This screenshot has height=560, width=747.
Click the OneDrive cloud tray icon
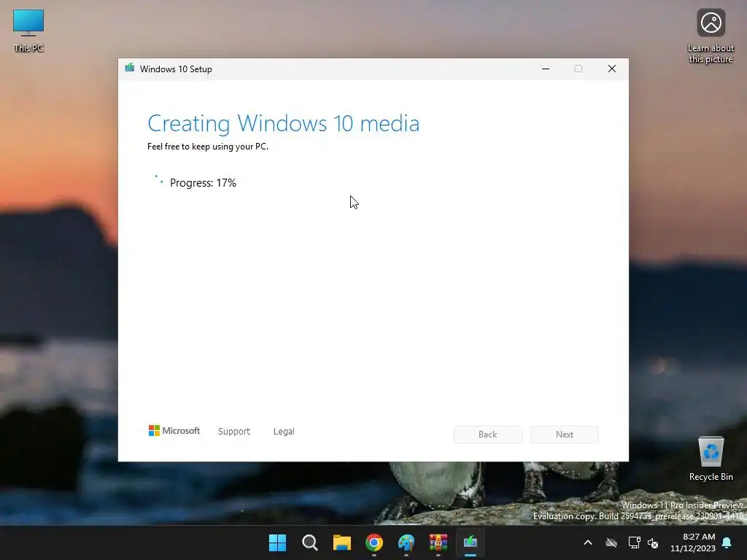click(611, 542)
